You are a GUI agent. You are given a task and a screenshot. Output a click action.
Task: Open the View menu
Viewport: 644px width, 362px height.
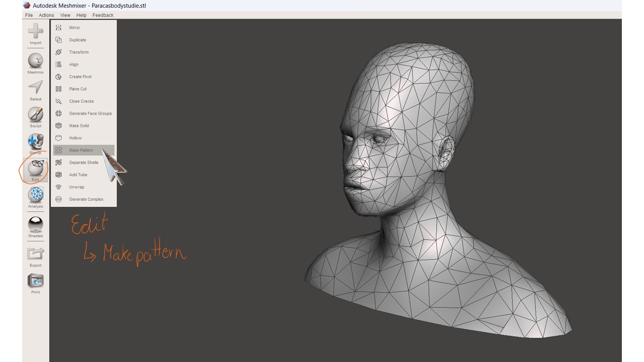pos(65,15)
